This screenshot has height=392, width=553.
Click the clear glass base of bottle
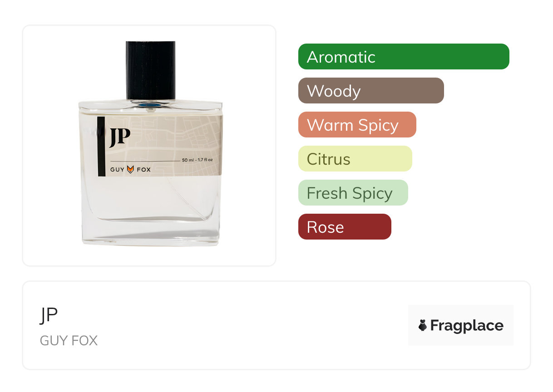point(150,211)
